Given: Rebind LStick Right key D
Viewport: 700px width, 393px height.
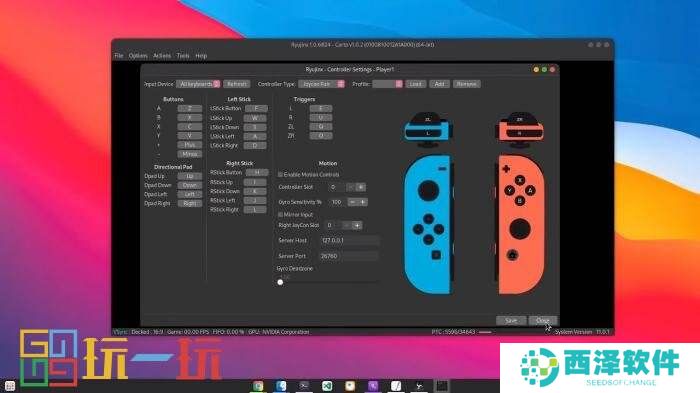Looking at the screenshot, I should pos(255,146).
